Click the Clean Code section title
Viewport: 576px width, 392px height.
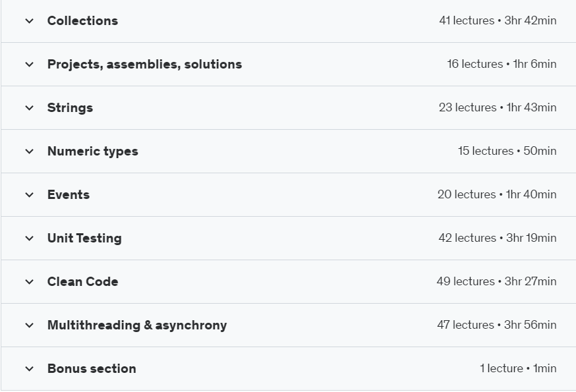click(x=82, y=282)
